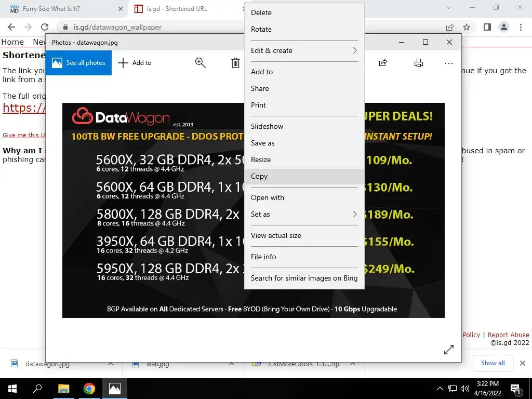Open Chrome three-dot menu
Viewport: 532px width, 399px height.
(x=521, y=27)
